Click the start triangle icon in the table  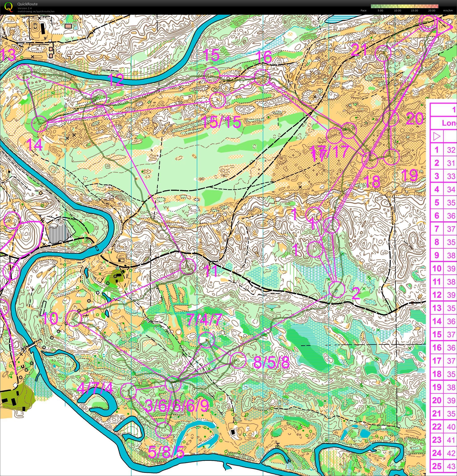point(437,137)
